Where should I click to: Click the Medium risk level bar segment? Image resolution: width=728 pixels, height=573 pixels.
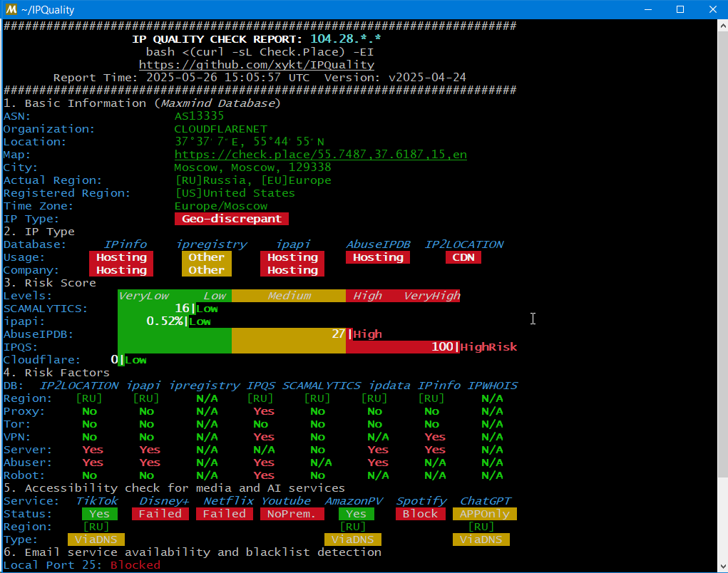click(289, 296)
